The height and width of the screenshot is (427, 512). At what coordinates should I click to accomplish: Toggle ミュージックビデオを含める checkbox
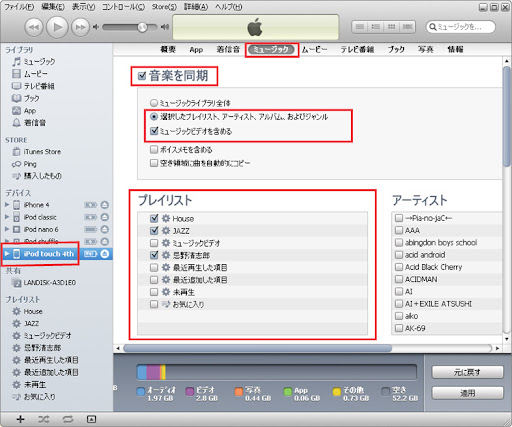pos(154,131)
